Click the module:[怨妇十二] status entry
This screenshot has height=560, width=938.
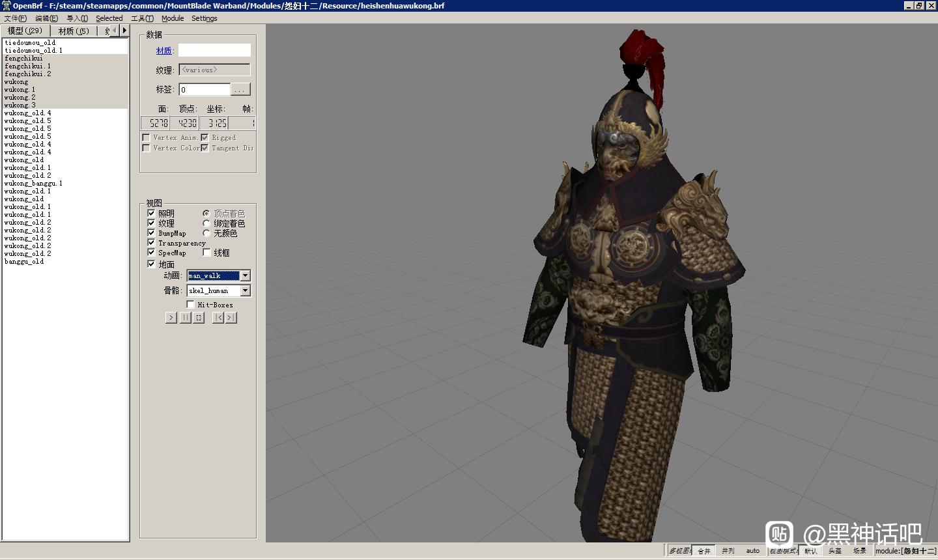point(905,551)
